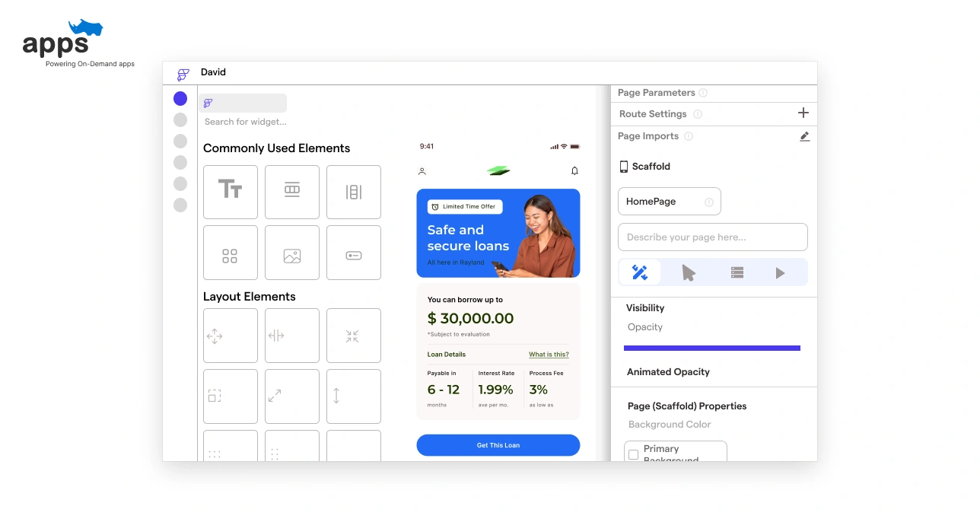Viewport: 980px width, 522px height.
Task: Select the Image widget tile
Action: coord(292,253)
